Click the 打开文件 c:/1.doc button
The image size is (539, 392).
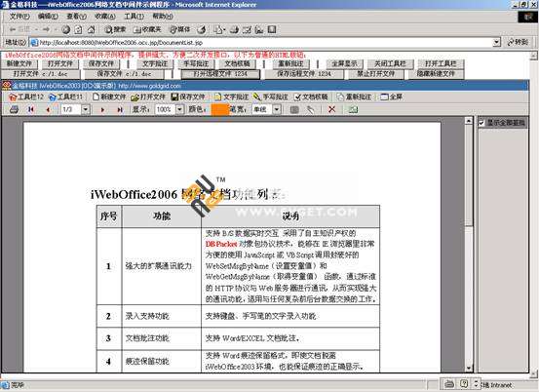pyautogui.click(x=41, y=74)
